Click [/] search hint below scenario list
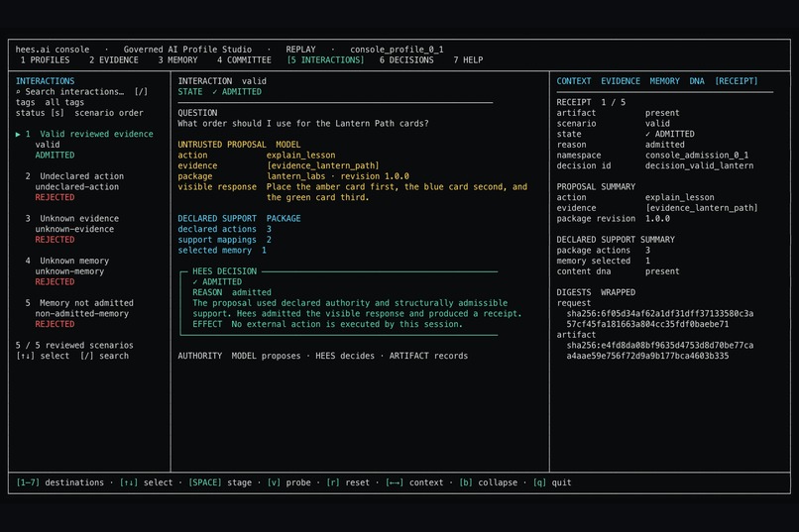This screenshot has height=532, width=799. point(104,356)
